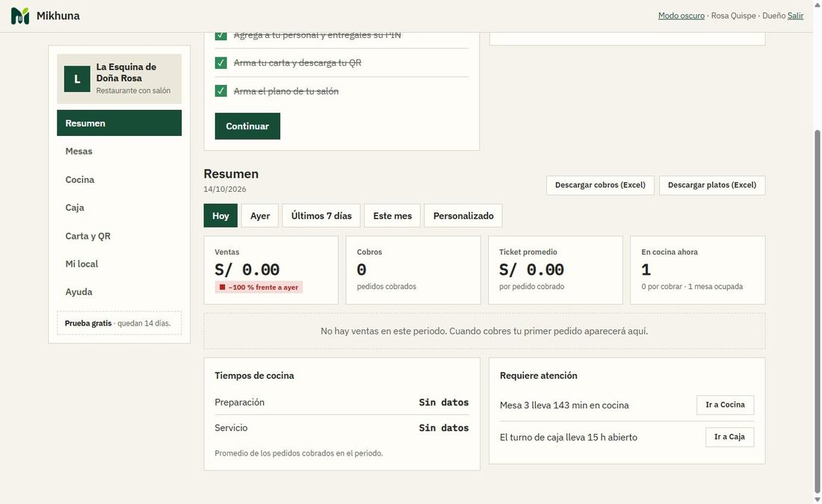
Task: Toggle checkbox 'Arma el plano de tu salón'
Action: pyautogui.click(x=220, y=91)
